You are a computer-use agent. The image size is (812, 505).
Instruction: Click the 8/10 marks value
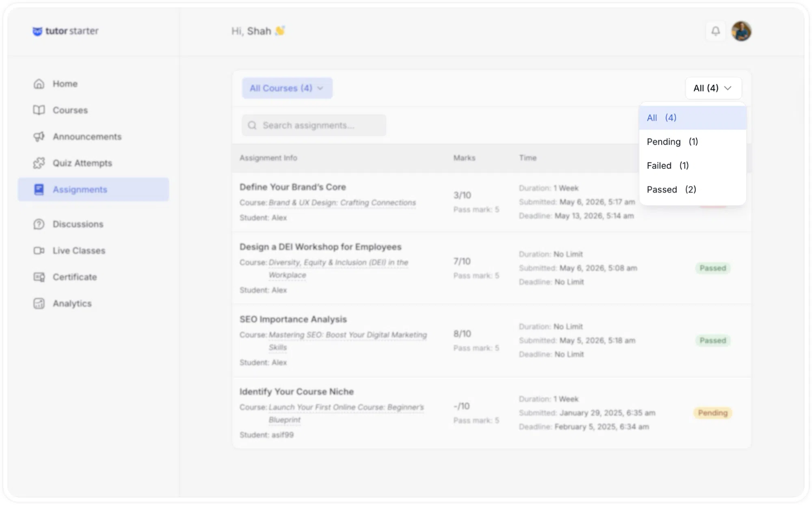coord(462,333)
